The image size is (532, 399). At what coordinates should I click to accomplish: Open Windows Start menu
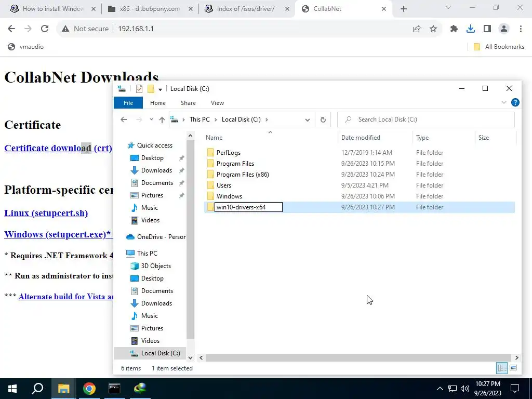12,389
